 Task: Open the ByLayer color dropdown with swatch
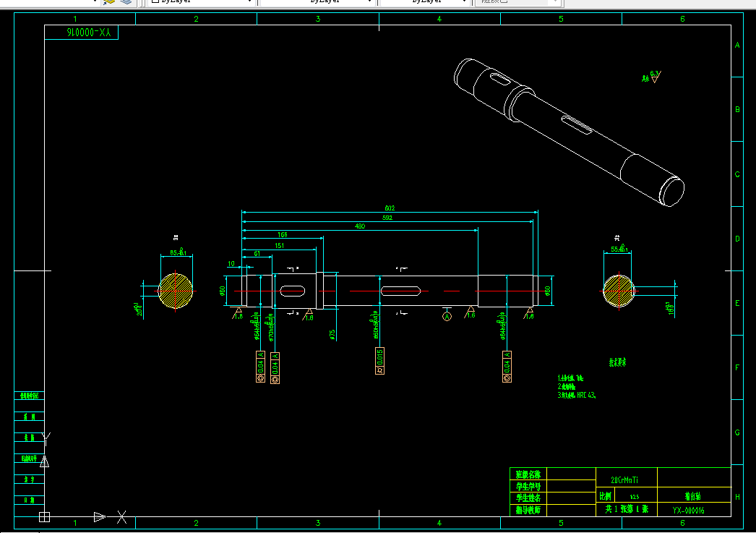point(201,1)
